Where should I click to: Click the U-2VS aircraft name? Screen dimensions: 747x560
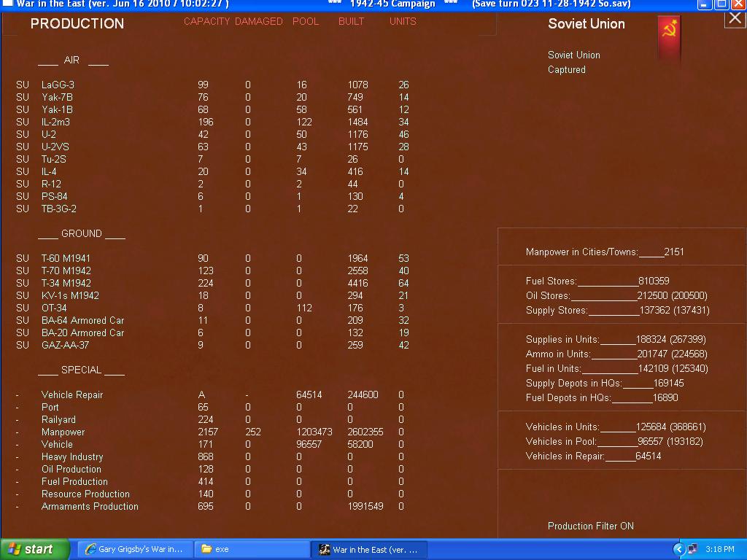(x=55, y=147)
